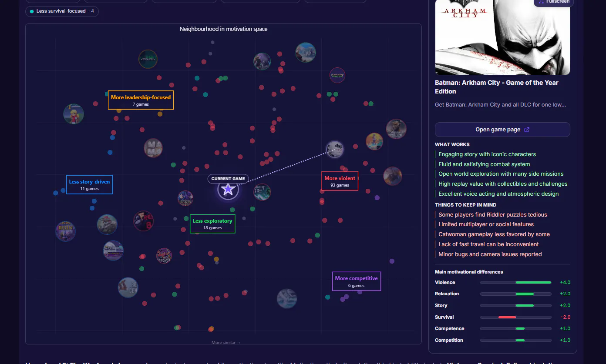
Task: Click 'Engaging story with iconic characters'
Action: pos(487,154)
